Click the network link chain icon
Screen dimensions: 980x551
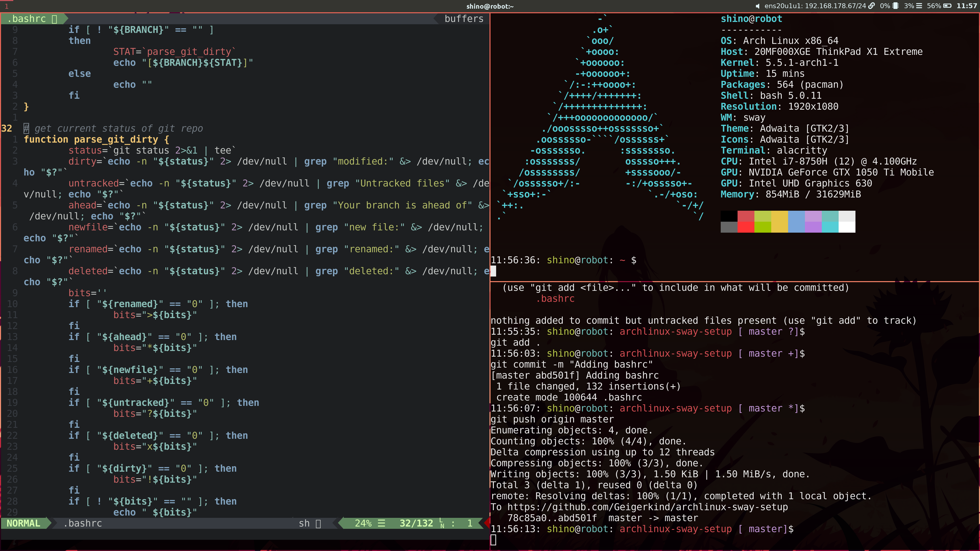[x=872, y=6]
